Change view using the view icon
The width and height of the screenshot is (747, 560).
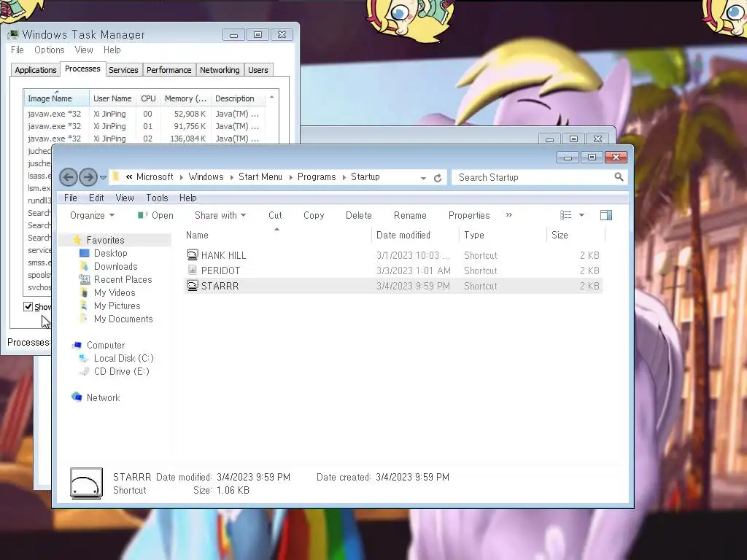tap(565, 215)
